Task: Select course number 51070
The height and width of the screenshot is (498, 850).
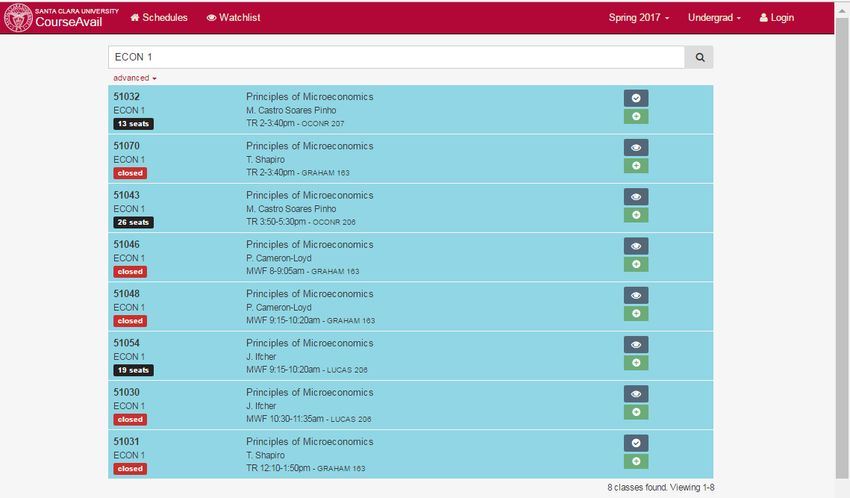Action: (126, 146)
